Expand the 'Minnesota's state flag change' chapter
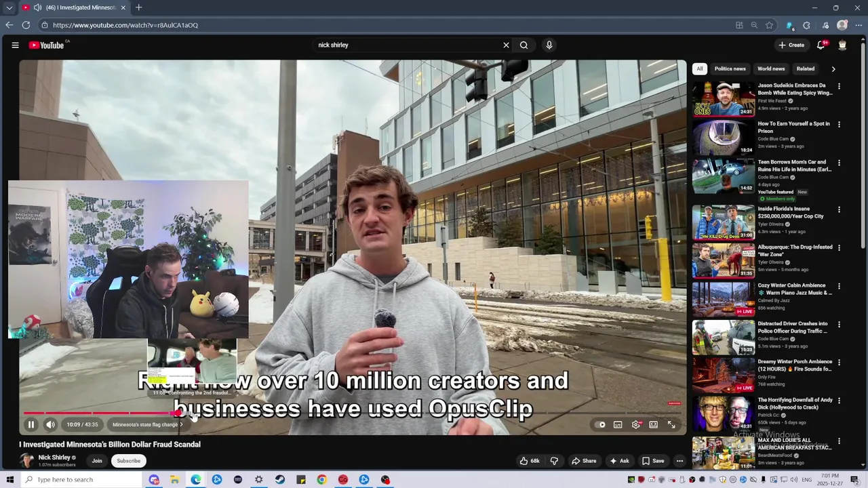 pyautogui.click(x=148, y=425)
